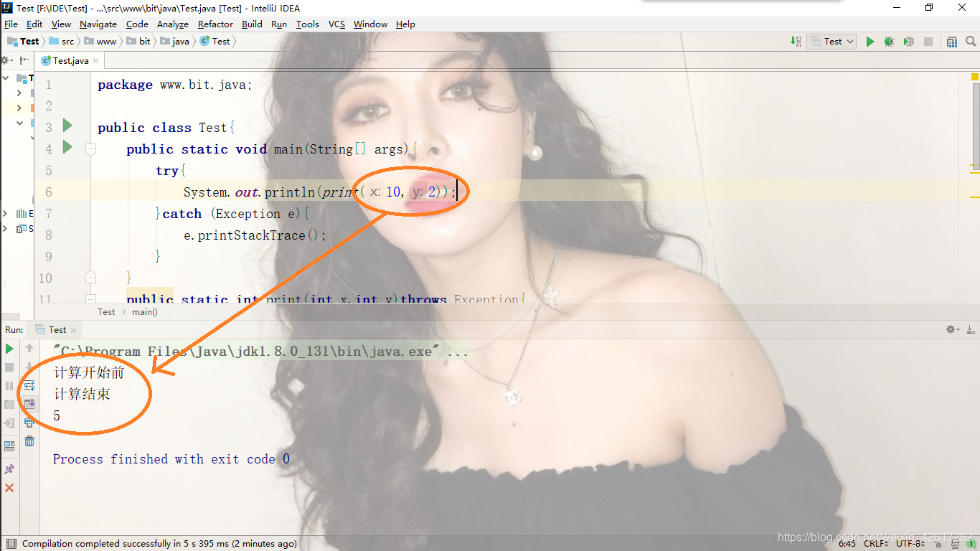The width and height of the screenshot is (980, 551).
Task: Hide the Run tool window
Action: coord(971,330)
